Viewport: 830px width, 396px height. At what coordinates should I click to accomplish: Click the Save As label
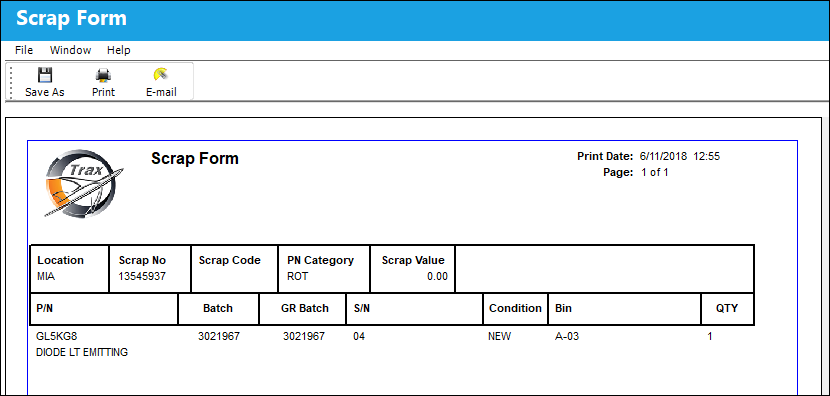pos(44,92)
